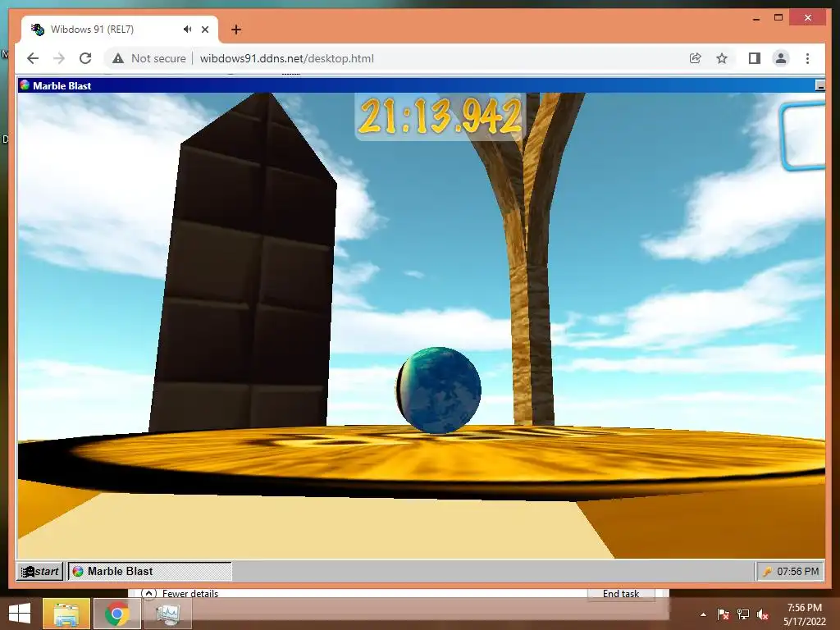The image size is (840, 630).
Task: Open the Windows Start menu
Action: tap(20, 614)
